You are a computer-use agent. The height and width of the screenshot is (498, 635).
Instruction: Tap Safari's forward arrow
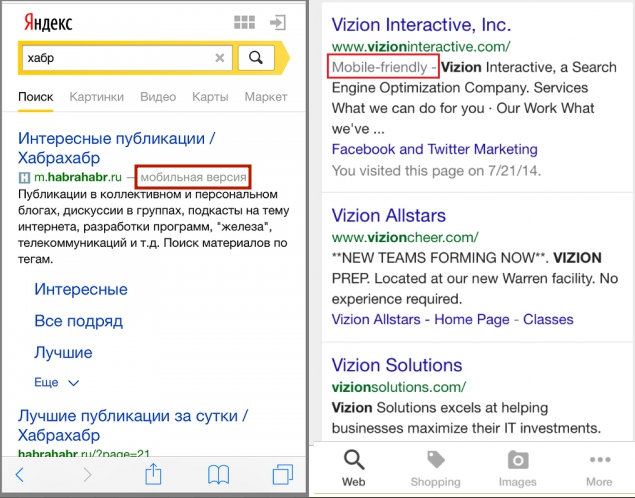pyautogui.click(x=87, y=475)
